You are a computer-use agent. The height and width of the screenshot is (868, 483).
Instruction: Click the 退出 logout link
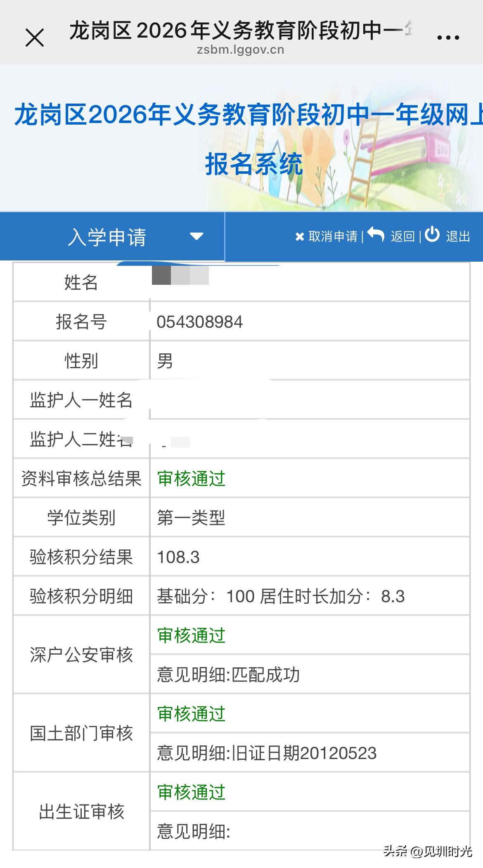(458, 237)
